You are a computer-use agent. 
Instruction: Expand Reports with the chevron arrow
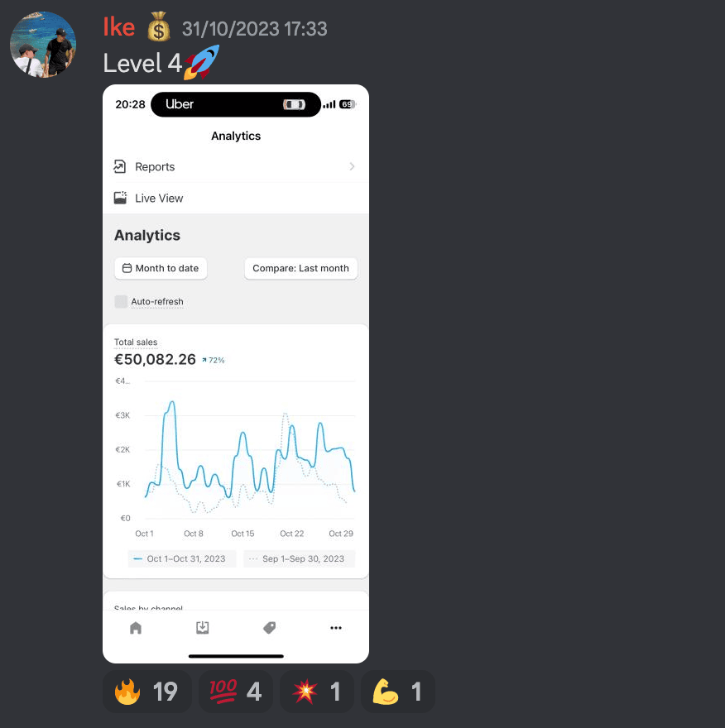pos(352,166)
